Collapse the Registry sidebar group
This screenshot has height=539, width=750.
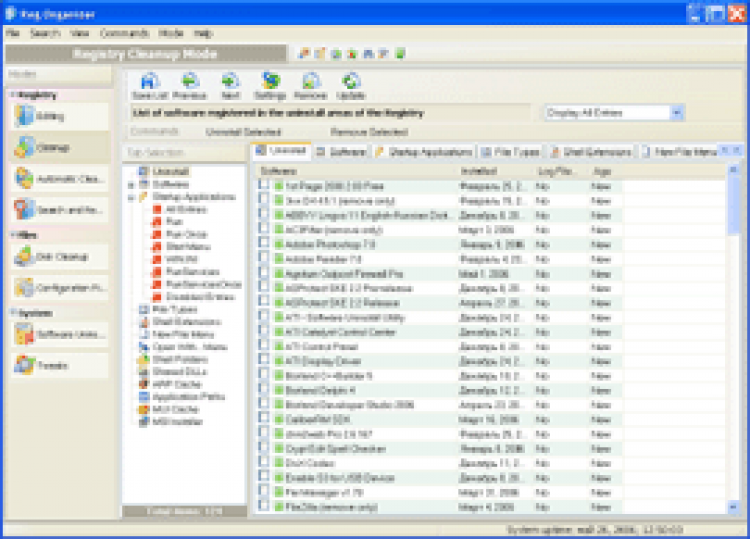pos(14,95)
